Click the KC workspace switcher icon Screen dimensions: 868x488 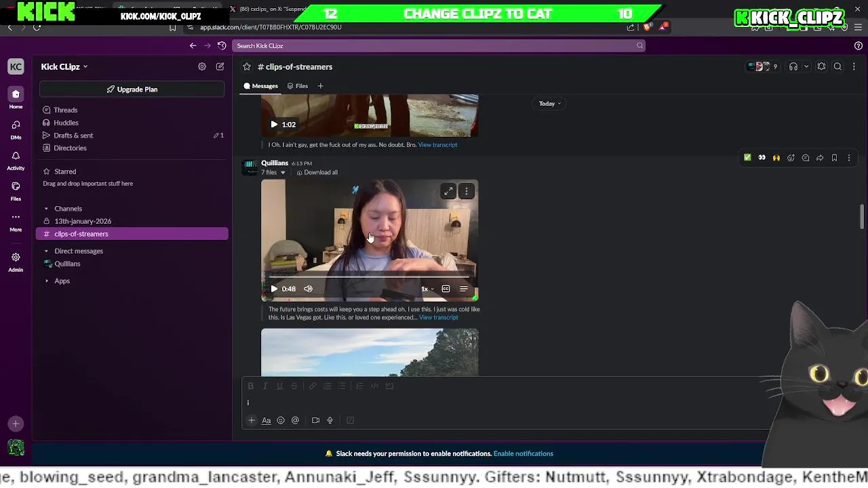tap(16, 66)
